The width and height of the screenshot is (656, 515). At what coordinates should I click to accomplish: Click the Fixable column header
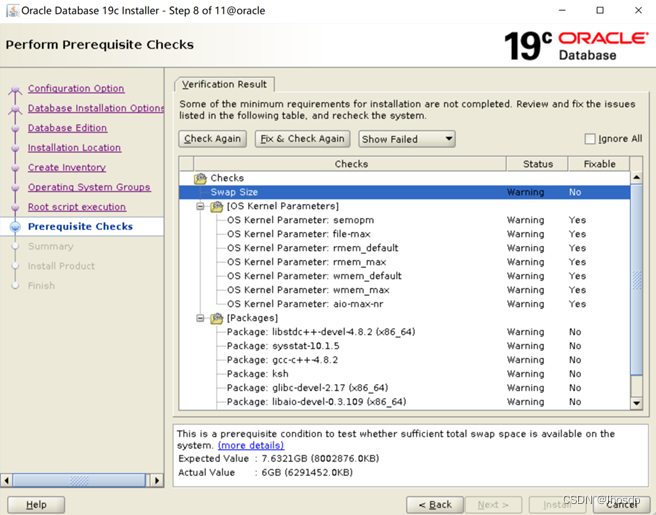coord(599,164)
